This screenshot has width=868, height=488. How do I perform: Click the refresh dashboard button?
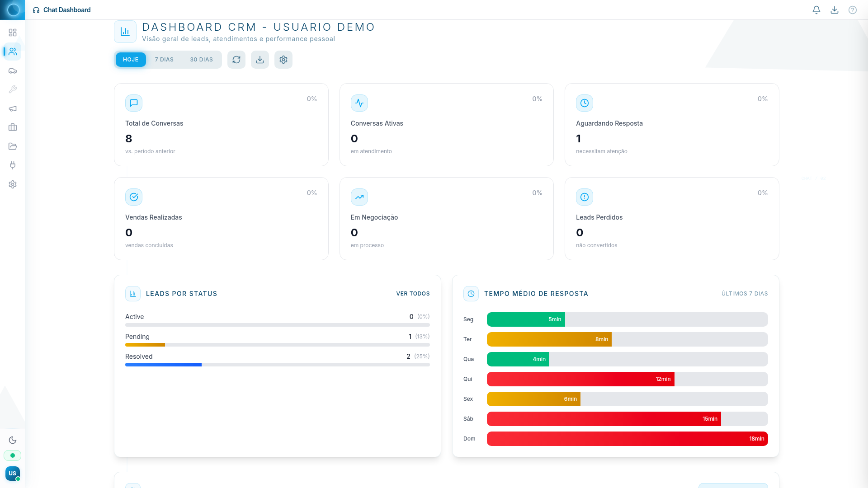pos(236,60)
